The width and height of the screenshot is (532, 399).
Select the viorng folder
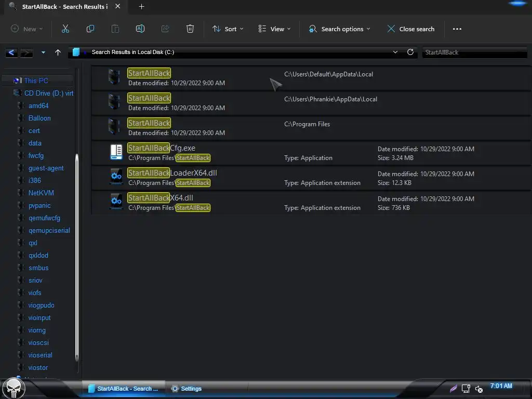[x=37, y=330]
